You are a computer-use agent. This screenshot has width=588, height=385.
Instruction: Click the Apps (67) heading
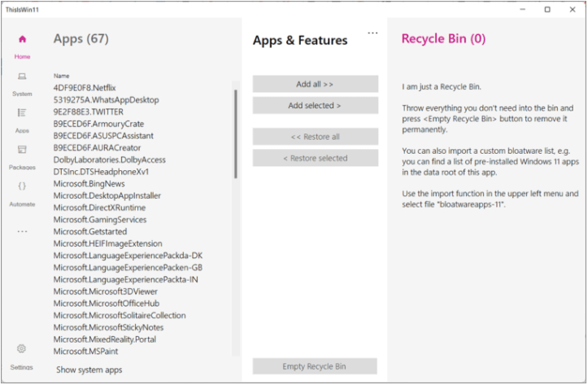click(81, 38)
